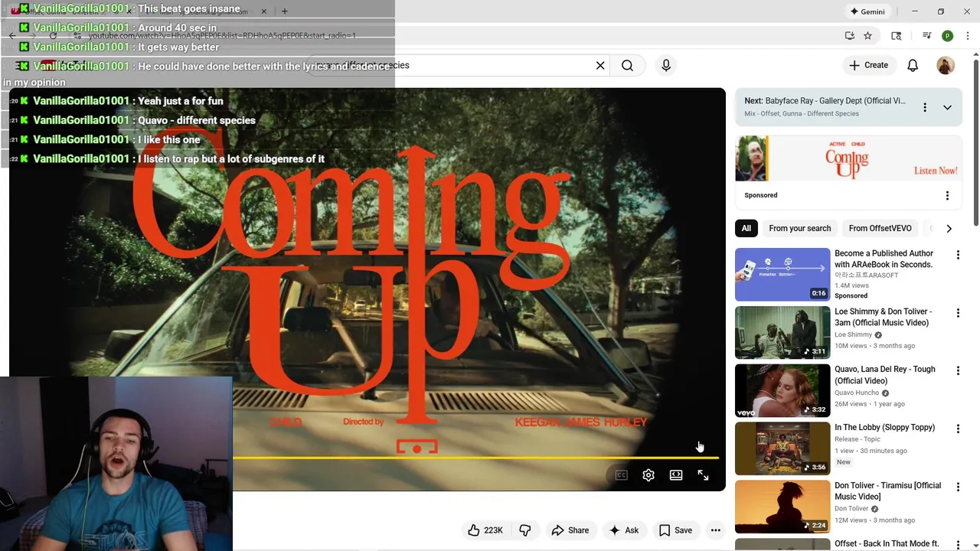
Task: Open options for ARAeBook sponsored video
Action: [958, 255]
